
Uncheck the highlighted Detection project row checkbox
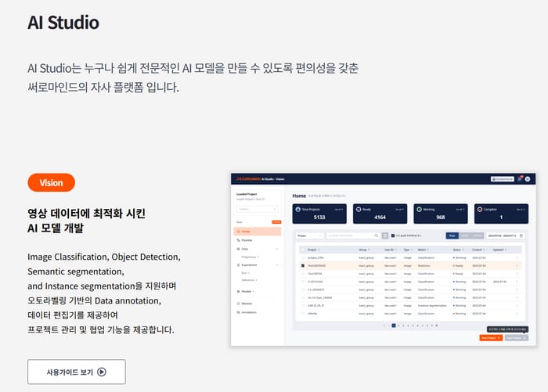point(302,265)
